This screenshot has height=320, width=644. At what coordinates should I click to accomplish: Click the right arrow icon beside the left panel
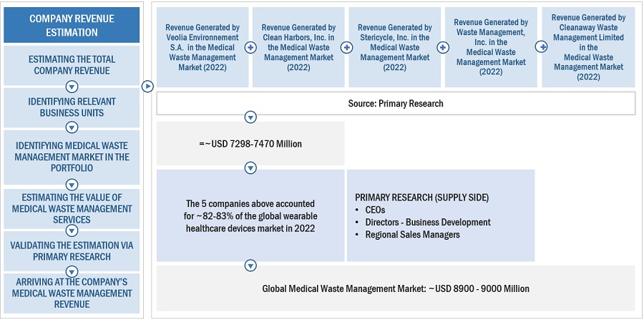(147, 87)
